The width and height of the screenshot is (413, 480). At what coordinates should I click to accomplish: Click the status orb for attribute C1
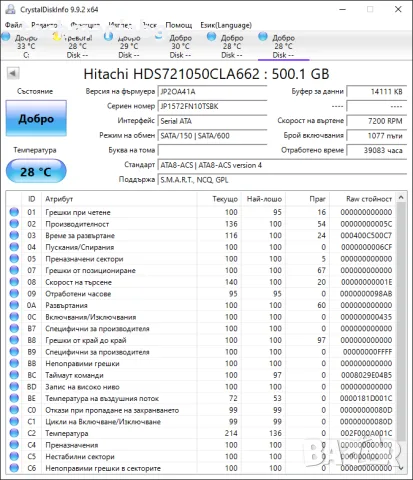[x=14, y=421]
